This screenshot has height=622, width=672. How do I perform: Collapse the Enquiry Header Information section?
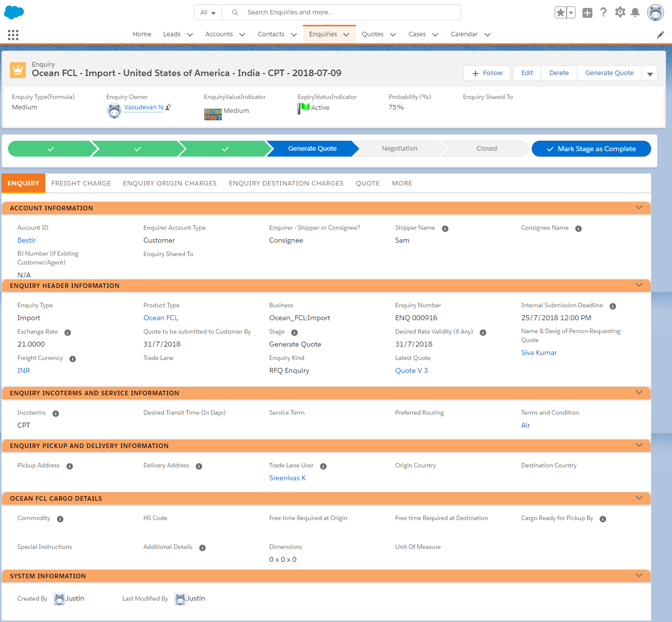(639, 285)
